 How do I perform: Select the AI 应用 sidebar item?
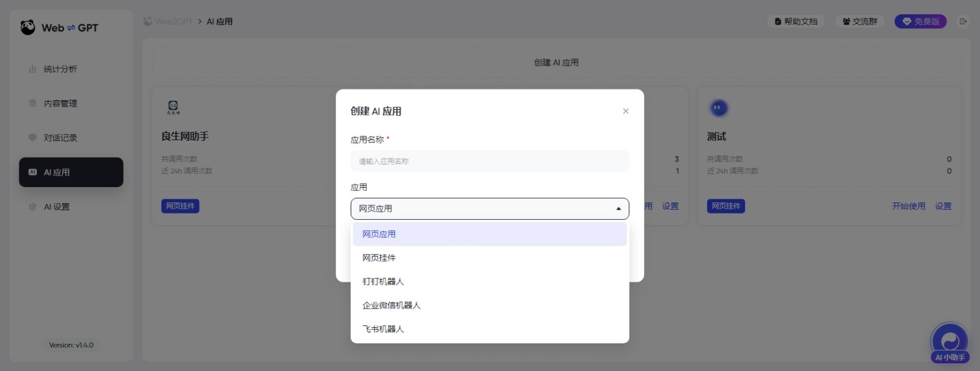coord(71,172)
